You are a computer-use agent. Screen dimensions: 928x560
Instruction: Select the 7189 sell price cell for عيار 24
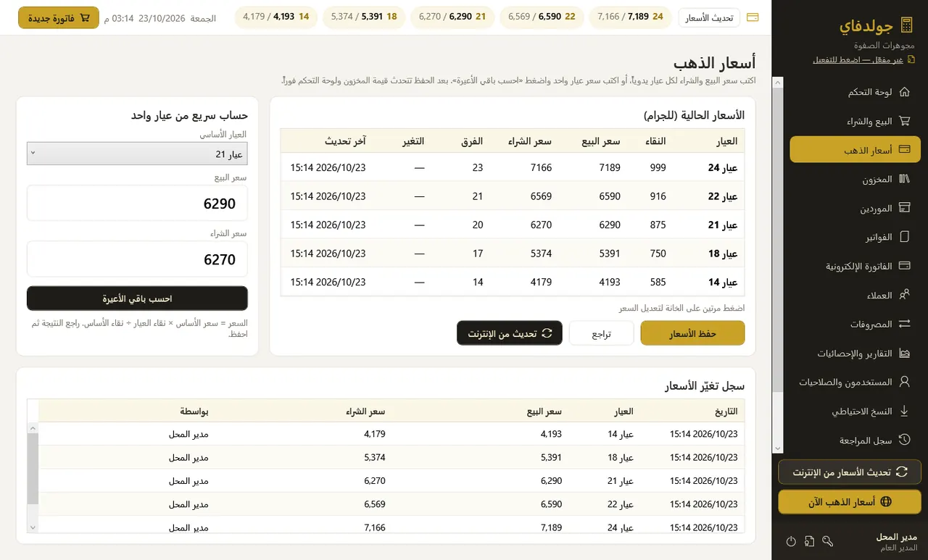click(x=610, y=167)
